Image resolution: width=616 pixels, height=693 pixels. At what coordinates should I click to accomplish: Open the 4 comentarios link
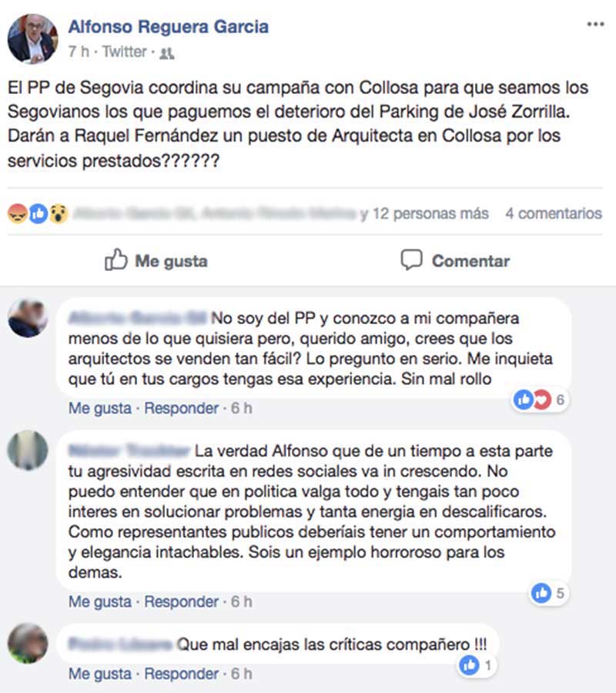(554, 213)
